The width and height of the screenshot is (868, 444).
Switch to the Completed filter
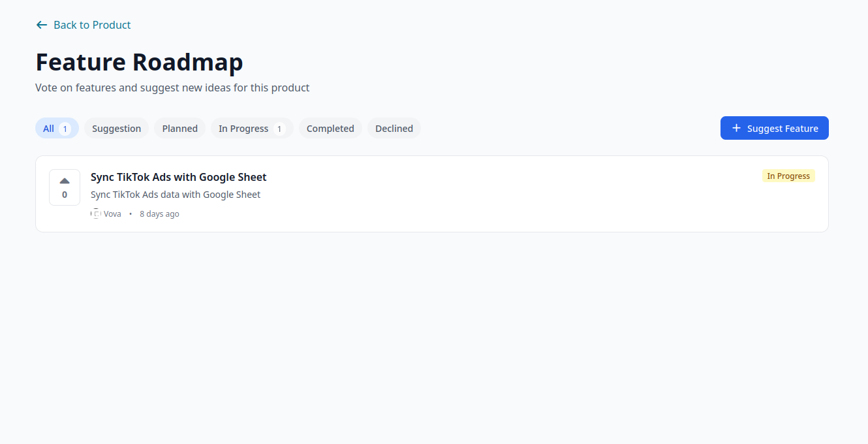tap(330, 128)
